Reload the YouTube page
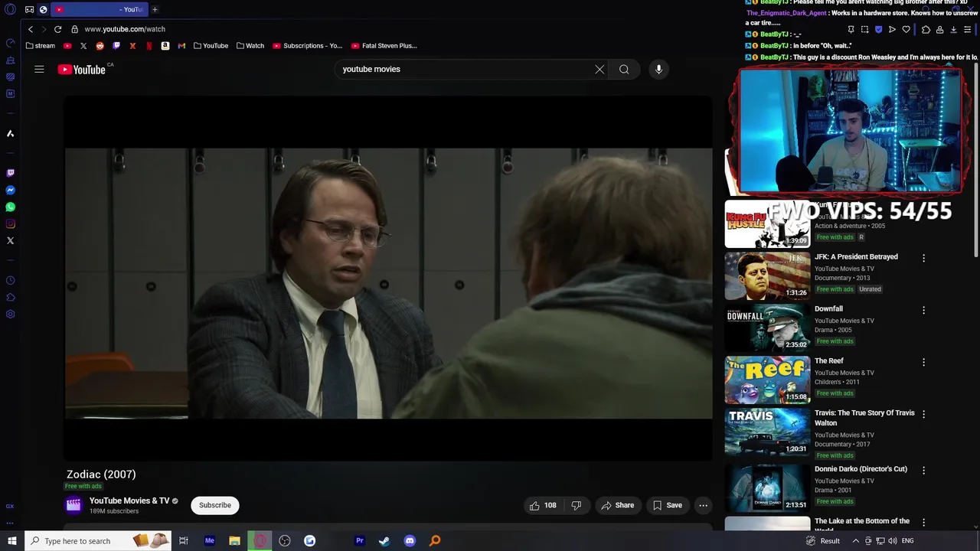The image size is (980, 551). (x=57, y=29)
